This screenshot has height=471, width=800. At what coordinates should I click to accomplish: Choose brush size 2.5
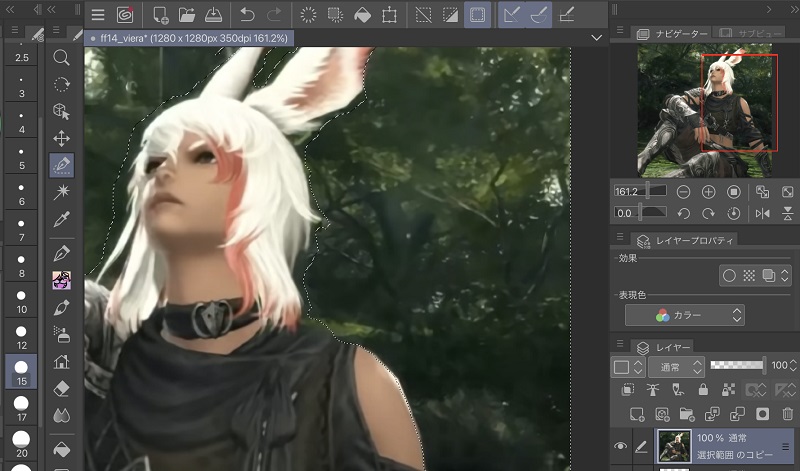pos(21,53)
